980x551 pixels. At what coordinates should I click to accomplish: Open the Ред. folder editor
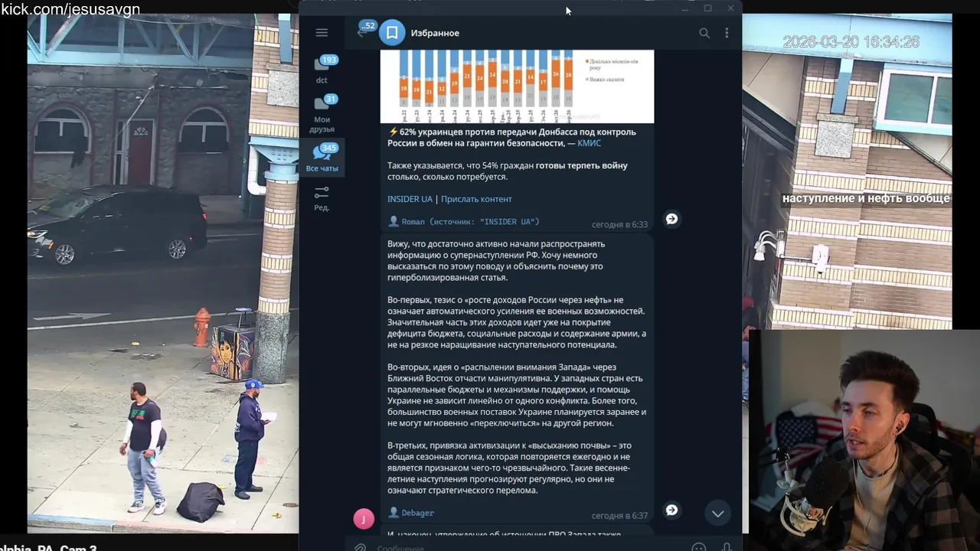(x=322, y=197)
